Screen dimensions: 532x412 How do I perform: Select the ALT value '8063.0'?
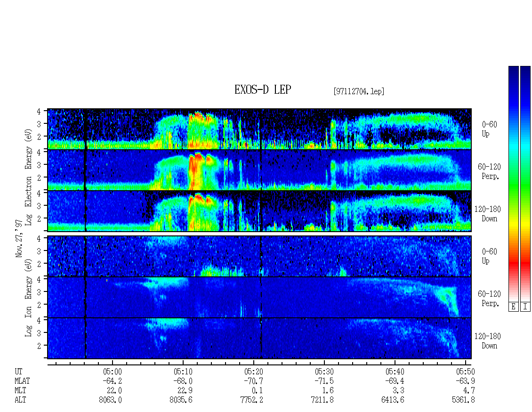click(110, 400)
